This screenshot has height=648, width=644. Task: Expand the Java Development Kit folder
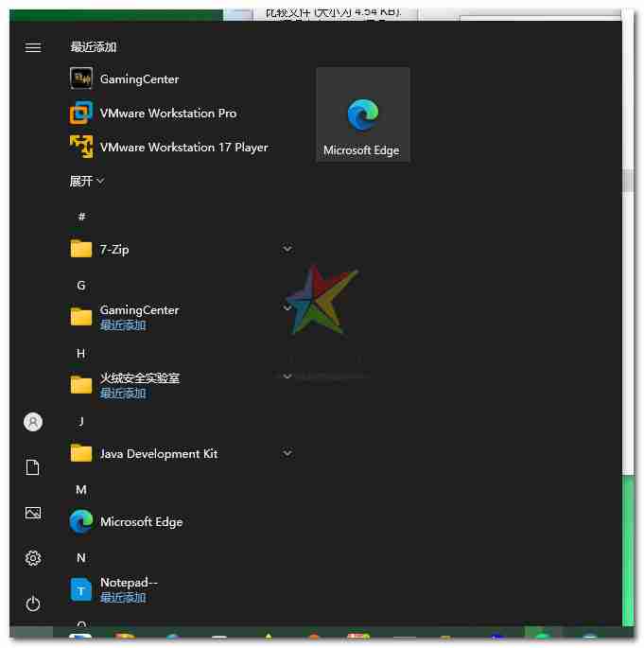[287, 453]
